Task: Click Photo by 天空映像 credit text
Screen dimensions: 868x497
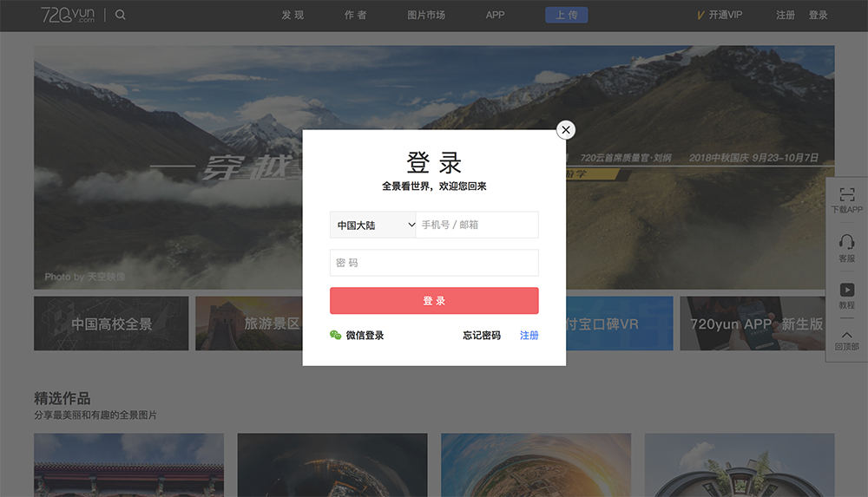Action: pyautogui.click(x=85, y=277)
